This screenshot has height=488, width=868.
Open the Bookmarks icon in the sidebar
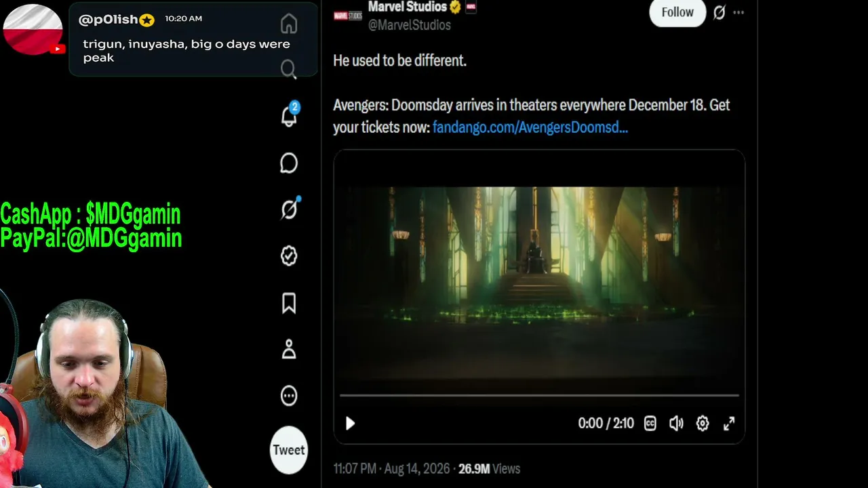click(x=289, y=303)
